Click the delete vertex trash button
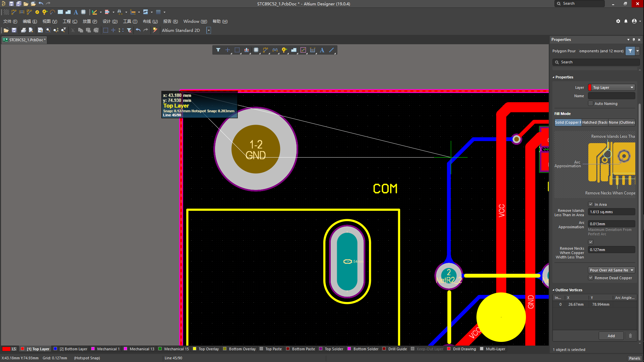644x362 pixels. [x=630, y=336]
